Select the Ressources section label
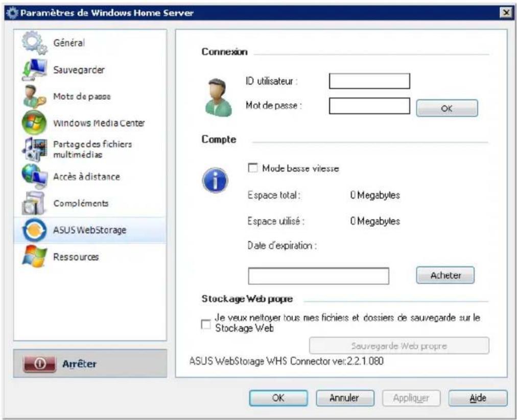 pyautogui.click(x=76, y=257)
